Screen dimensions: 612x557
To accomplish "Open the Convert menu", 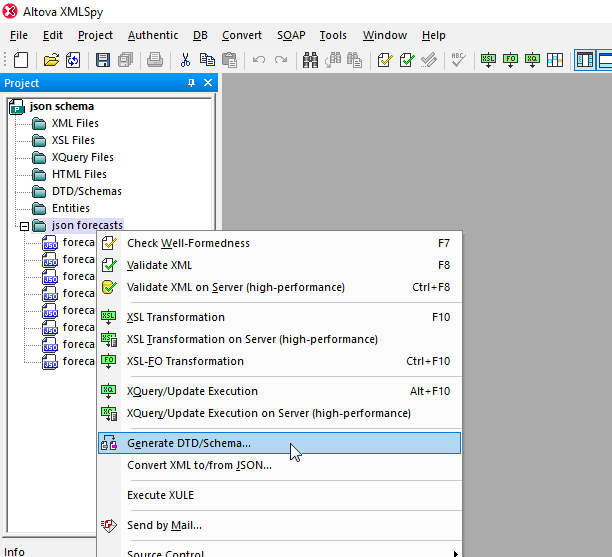I will 242,35.
